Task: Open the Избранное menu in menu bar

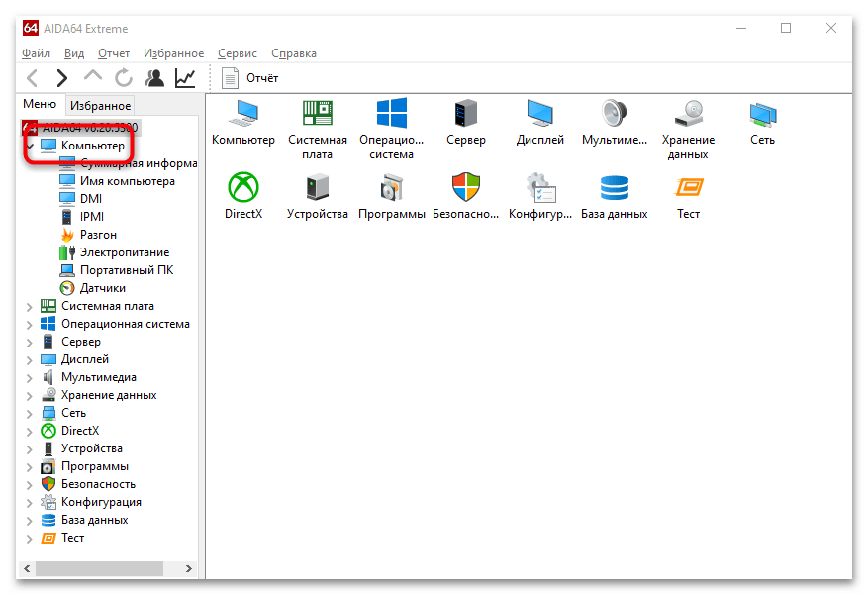Action: coord(173,53)
